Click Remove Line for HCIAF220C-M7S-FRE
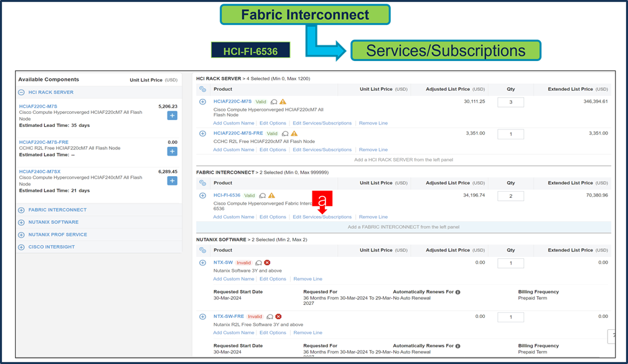Image resolution: width=628 pixels, height=364 pixels. [x=373, y=150]
